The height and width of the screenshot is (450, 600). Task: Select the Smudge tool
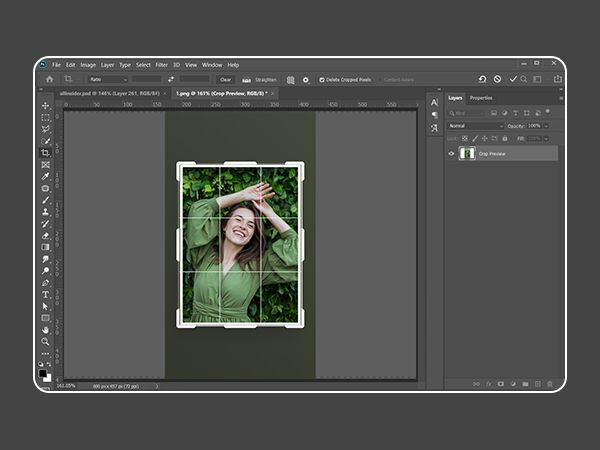46,259
